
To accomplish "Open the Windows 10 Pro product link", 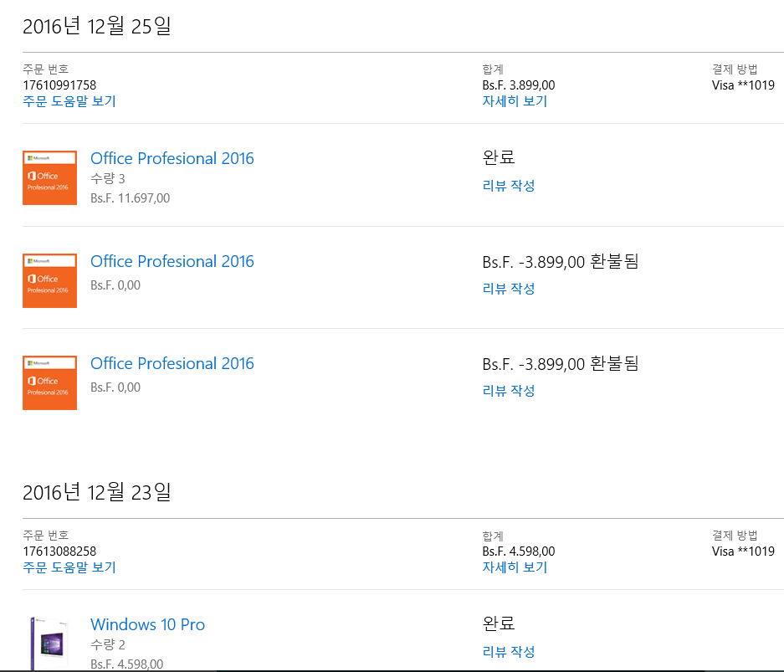I will pos(147,624).
